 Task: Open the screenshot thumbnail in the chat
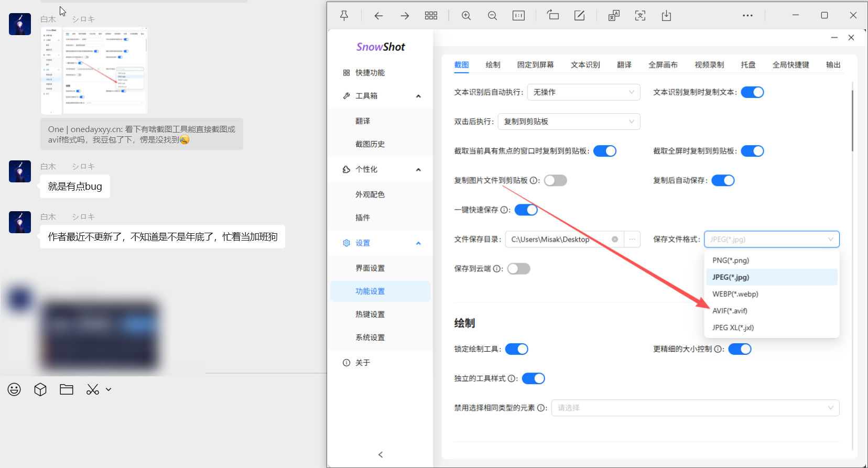(94, 71)
